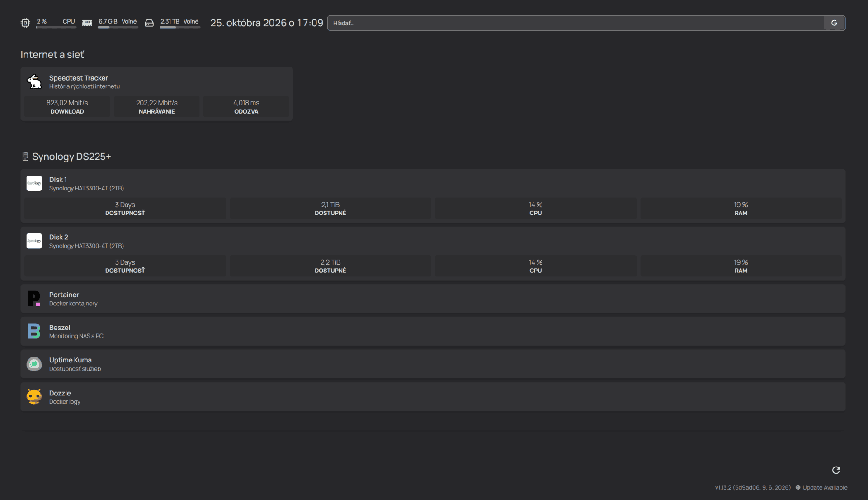Image resolution: width=868 pixels, height=500 pixels.
Task: Click the Disk 1 Synology logo icon
Action: [34, 183]
